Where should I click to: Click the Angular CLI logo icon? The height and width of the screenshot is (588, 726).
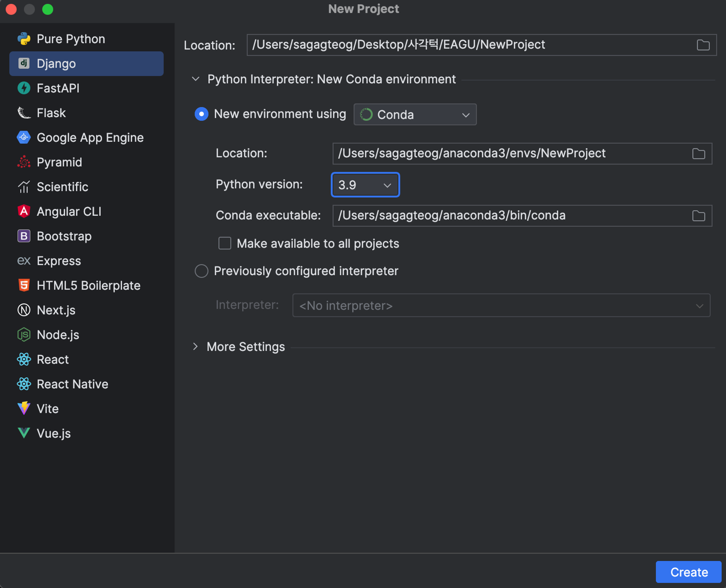tap(24, 212)
